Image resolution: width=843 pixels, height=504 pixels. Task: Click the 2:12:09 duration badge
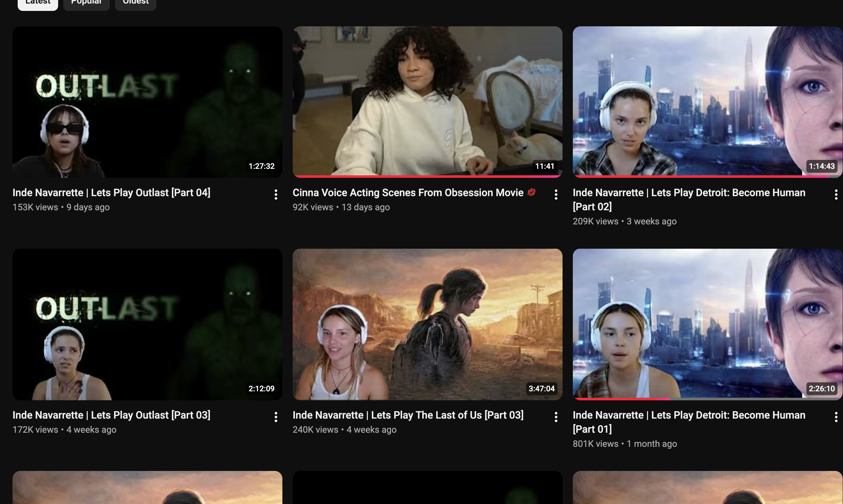[x=262, y=388]
